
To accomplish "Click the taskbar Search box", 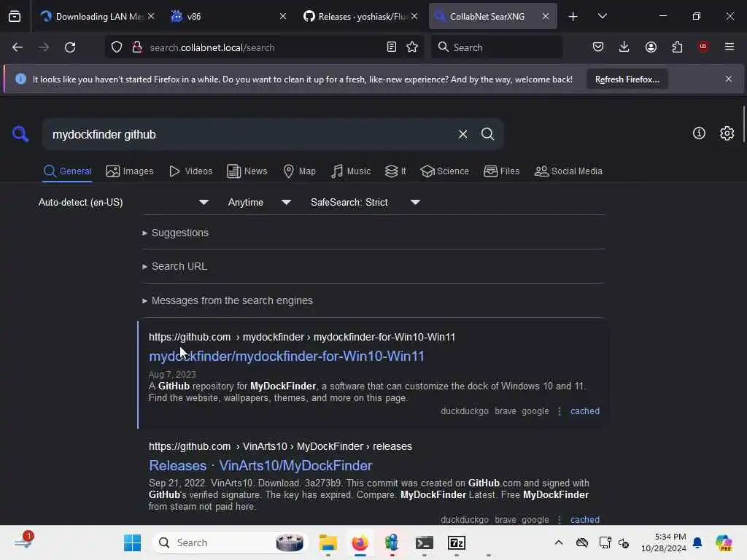I will (x=231, y=542).
